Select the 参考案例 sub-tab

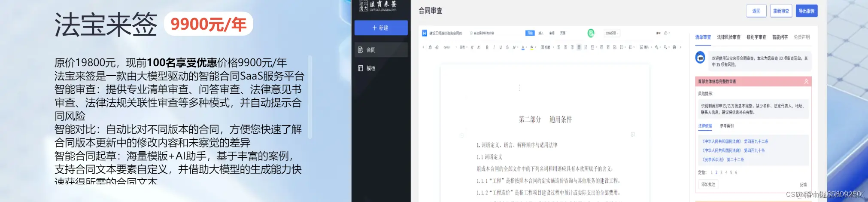727,126
